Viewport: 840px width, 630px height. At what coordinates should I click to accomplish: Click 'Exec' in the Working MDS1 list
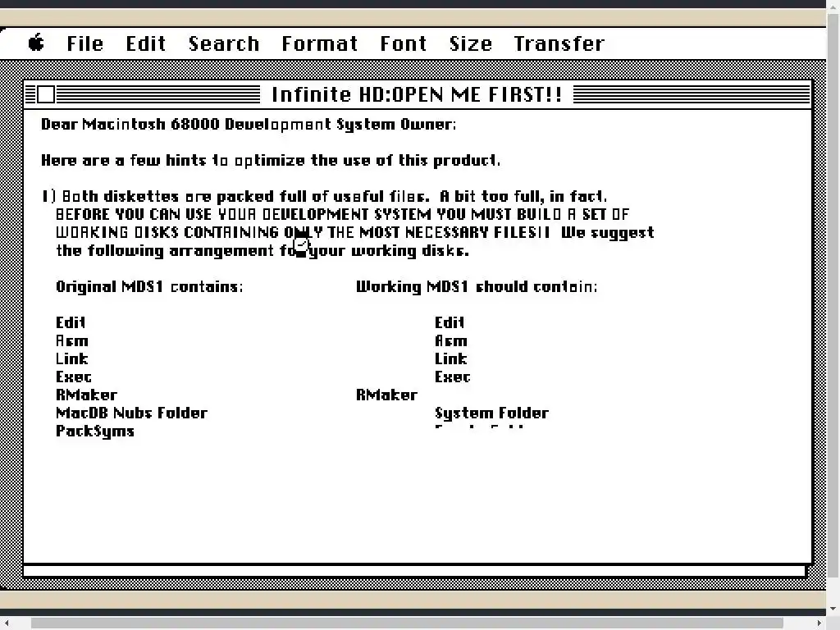(453, 377)
